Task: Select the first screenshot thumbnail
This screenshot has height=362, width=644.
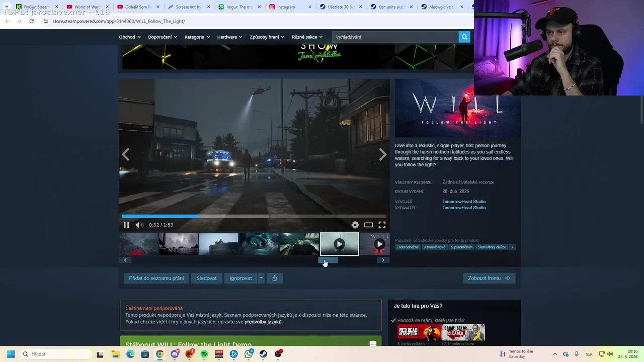Action: click(x=138, y=244)
